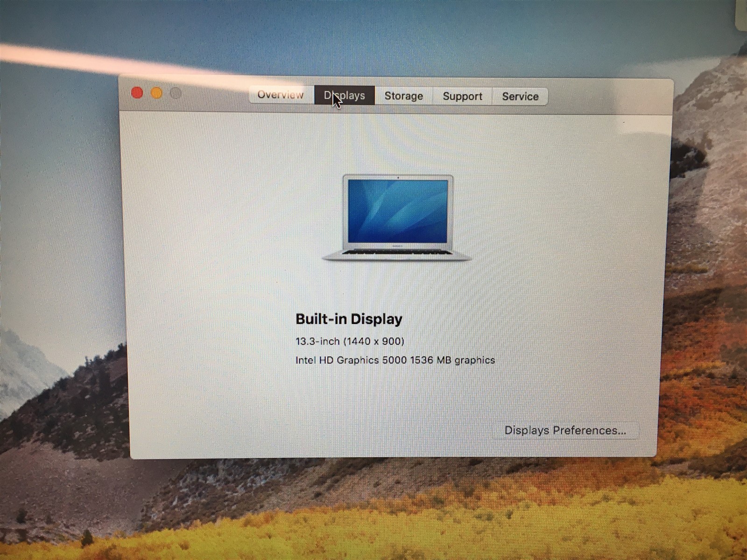Close the About This Mac window

pyautogui.click(x=137, y=93)
